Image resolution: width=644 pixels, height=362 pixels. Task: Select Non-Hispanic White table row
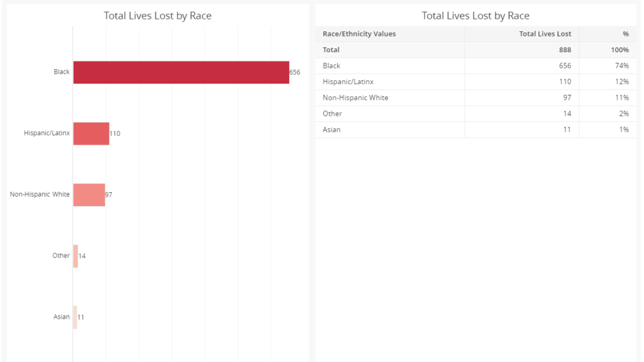click(475, 97)
